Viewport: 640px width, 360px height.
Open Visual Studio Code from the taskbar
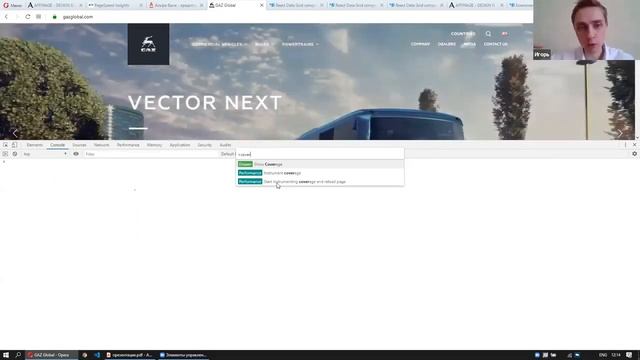97,355
